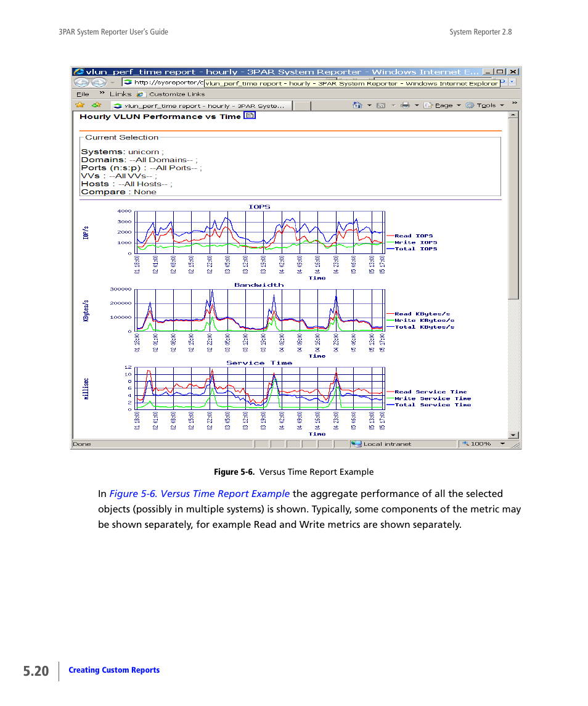
Task: Expand the Print dropdown arrow
Action: pos(417,105)
